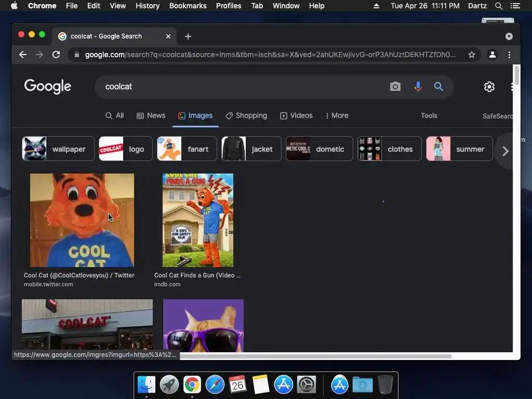
Task: Open the Chrome menu in menu bar
Action: click(x=42, y=6)
